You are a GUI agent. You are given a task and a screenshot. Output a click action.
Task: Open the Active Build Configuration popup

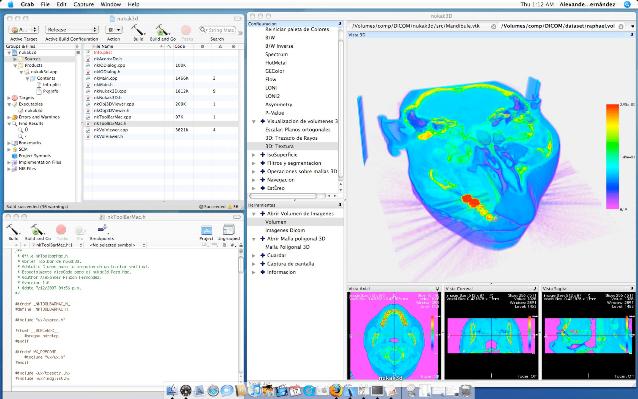click(x=72, y=30)
